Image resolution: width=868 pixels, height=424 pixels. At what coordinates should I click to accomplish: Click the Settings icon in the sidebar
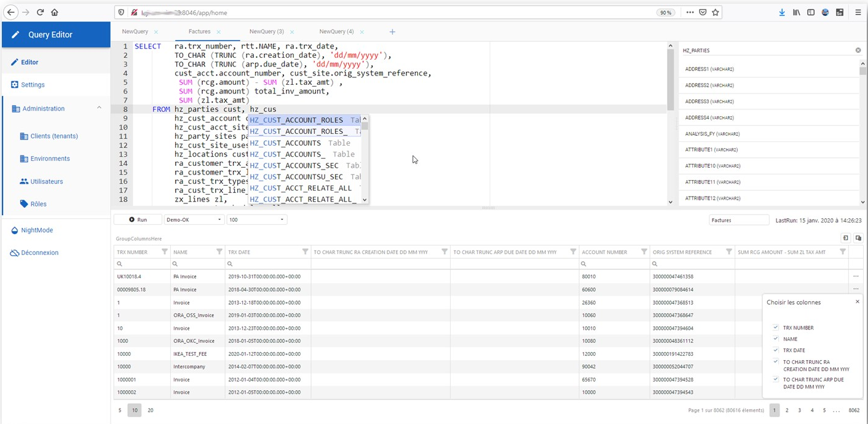tap(16, 85)
